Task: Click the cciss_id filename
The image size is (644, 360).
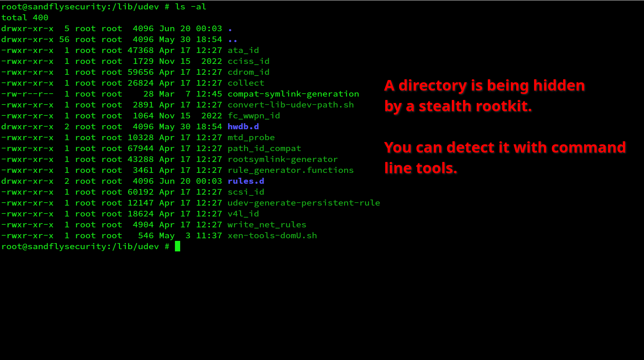Action: [248, 61]
